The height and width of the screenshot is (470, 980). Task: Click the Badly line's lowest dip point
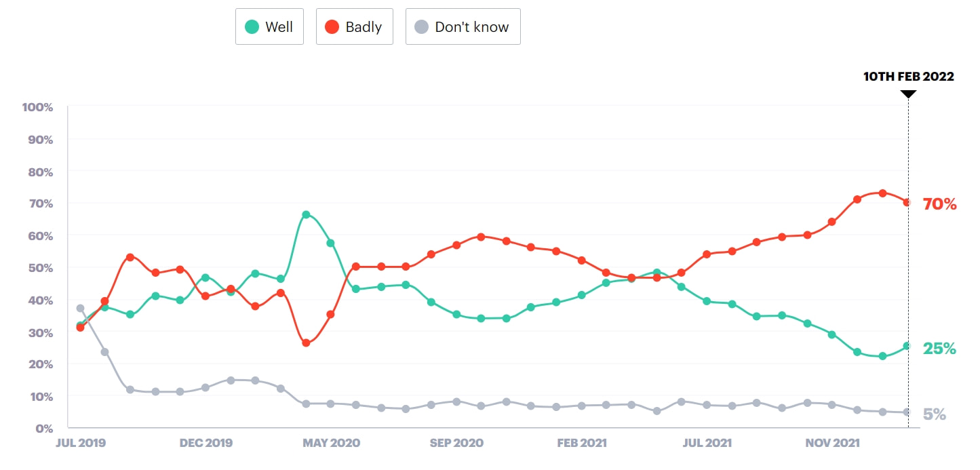(306, 343)
